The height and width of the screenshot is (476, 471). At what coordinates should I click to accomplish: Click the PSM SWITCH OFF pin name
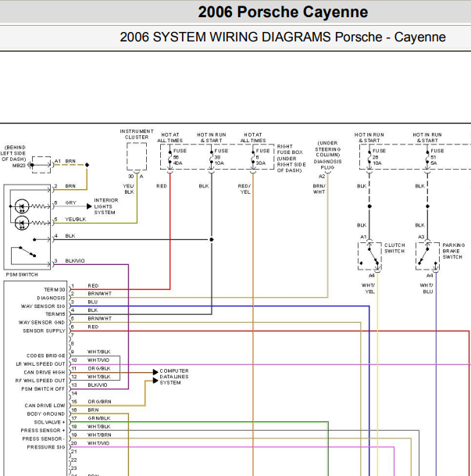(x=43, y=389)
